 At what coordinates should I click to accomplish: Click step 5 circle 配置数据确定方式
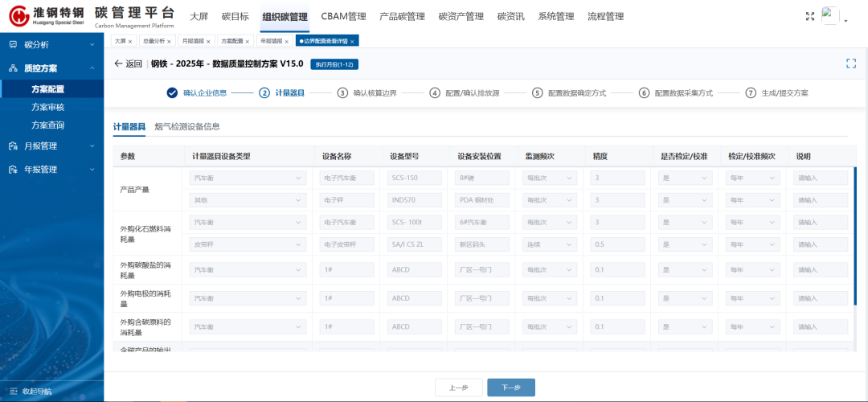(x=537, y=93)
